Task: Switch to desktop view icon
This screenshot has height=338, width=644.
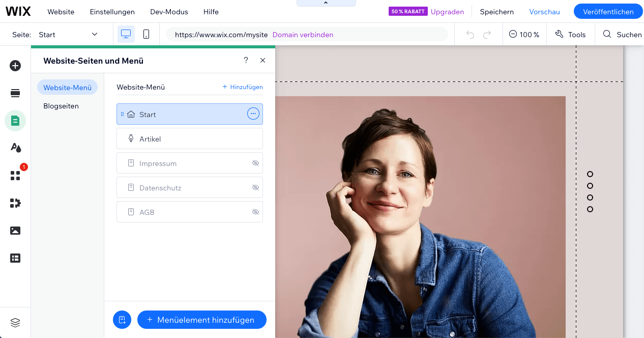Action: (126, 34)
